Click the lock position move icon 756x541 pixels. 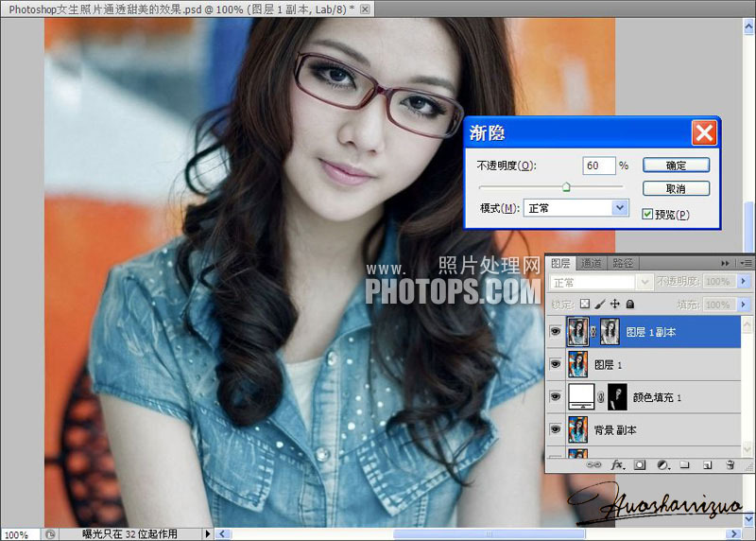click(x=615, y=304)
